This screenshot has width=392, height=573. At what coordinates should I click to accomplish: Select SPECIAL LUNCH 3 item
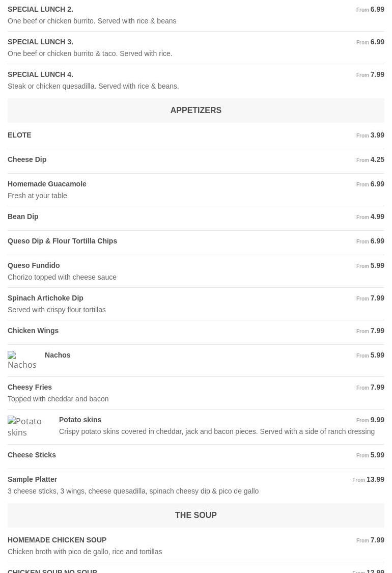click(x=40, y=42)
